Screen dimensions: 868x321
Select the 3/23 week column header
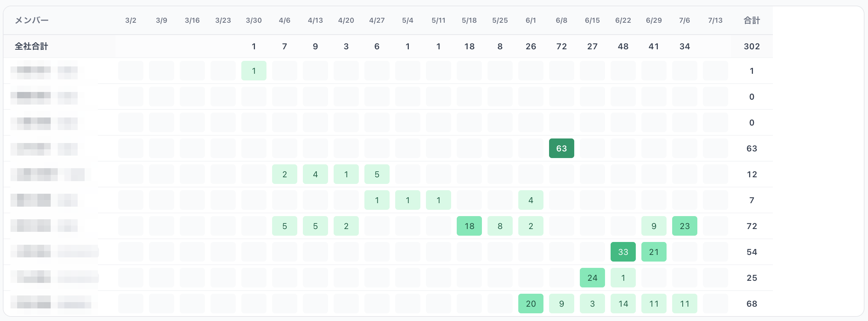coord(223,20)
